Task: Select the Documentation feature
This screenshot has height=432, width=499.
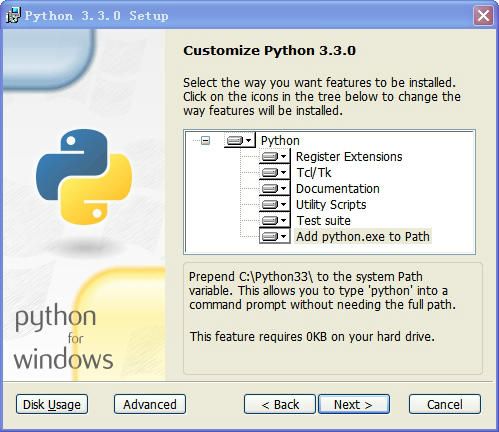Action: (338, 189)
